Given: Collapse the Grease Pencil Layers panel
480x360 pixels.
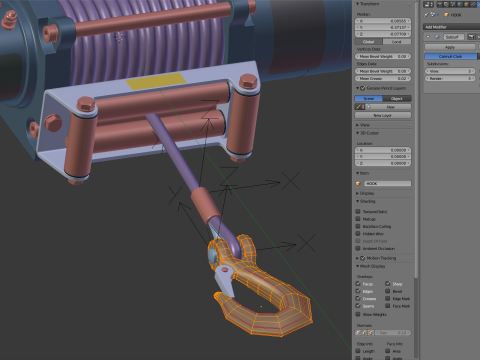Looking at the screenshot, I should click(357, 88).
